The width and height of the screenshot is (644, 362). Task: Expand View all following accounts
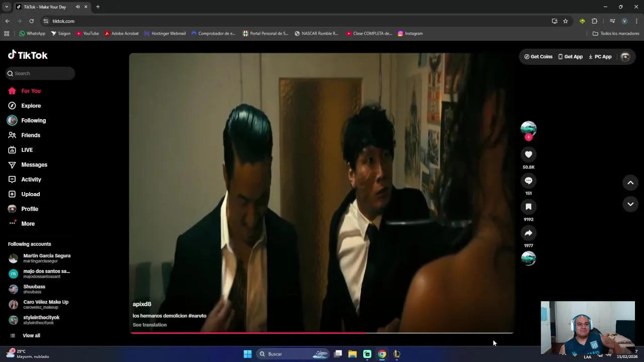tap(25, 335)
